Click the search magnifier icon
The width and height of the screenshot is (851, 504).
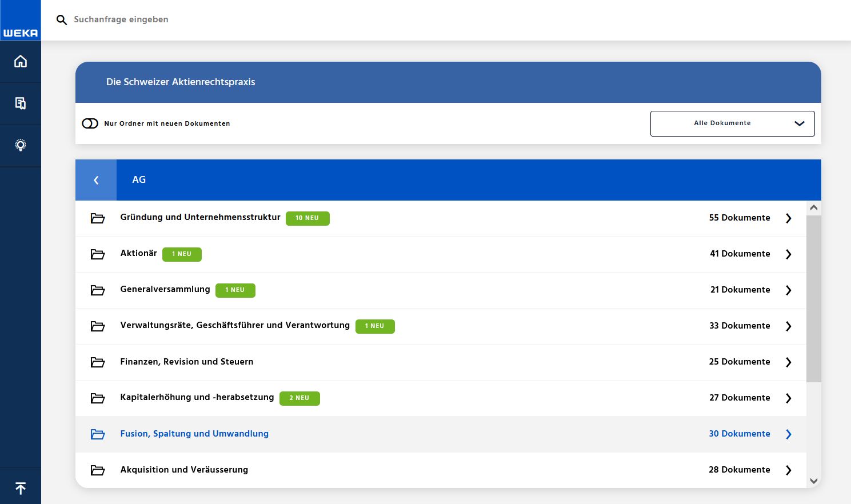point(62,20)
